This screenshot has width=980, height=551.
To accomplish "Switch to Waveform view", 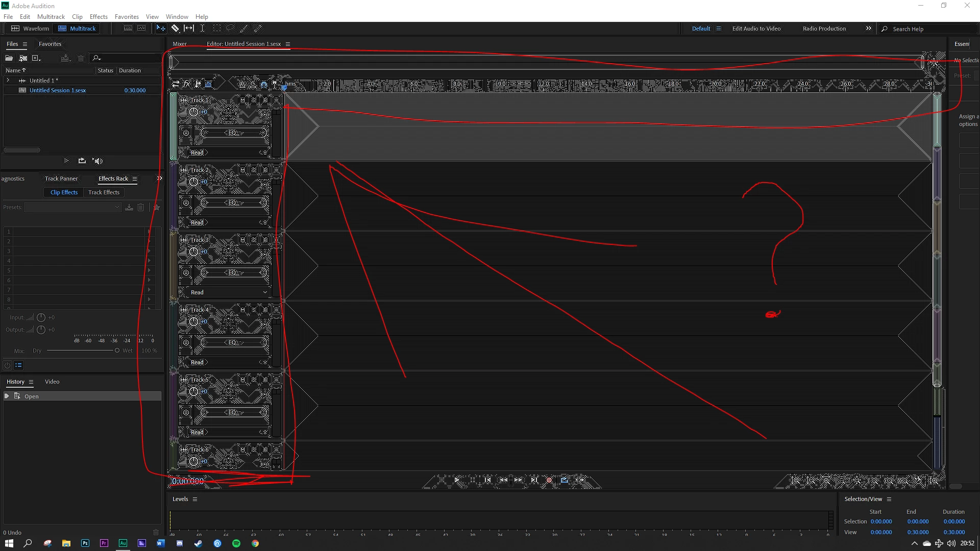I will tap(31, 29).
